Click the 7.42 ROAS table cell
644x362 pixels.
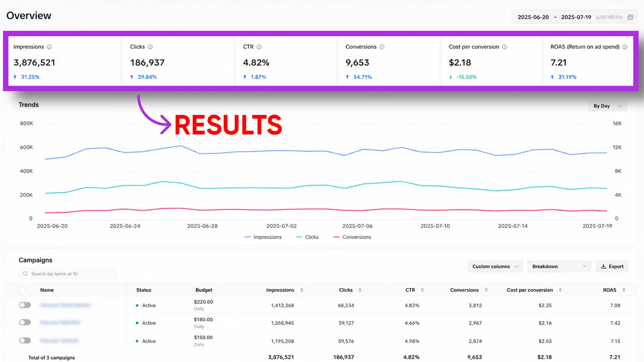click(615, 323)
